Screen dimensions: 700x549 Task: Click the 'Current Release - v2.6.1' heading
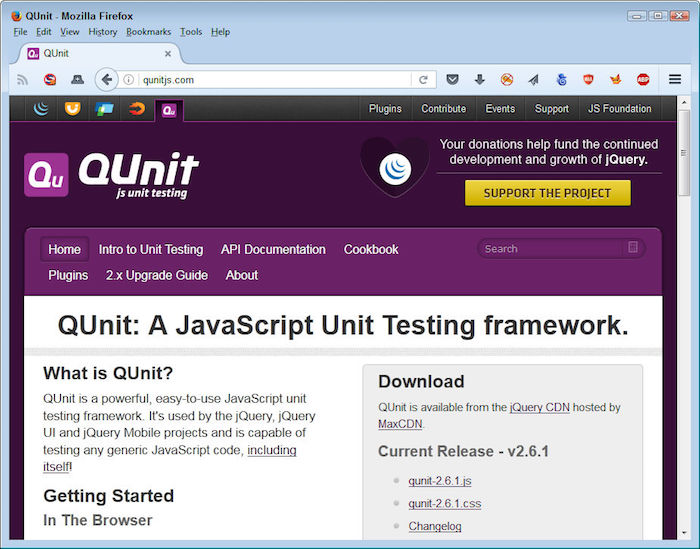click(x=463, y=451)
